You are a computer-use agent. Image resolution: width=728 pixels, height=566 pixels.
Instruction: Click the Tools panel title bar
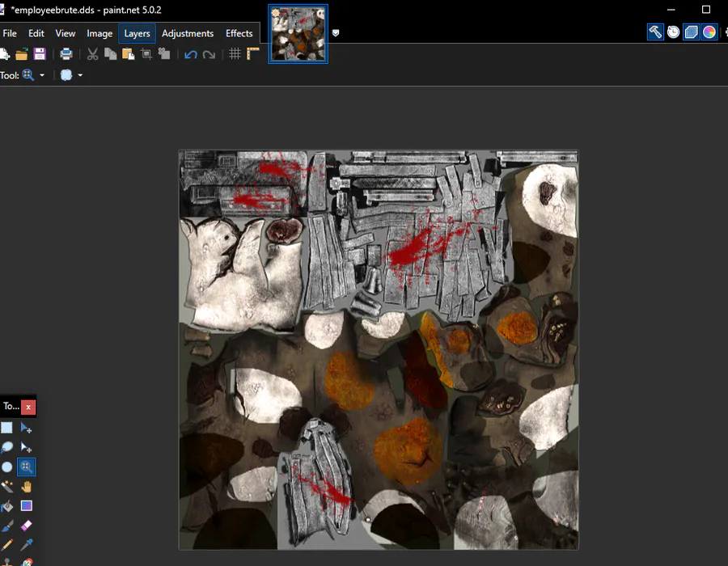pos(11,407)
